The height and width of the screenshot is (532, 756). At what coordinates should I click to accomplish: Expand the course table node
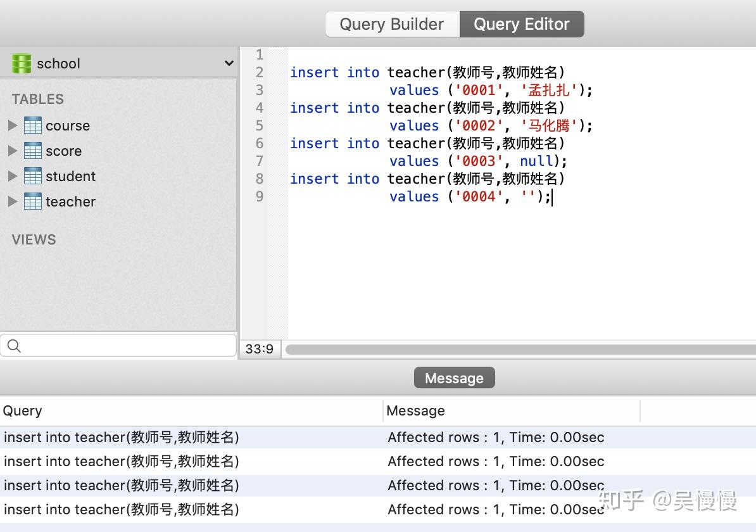click(13, 125)
